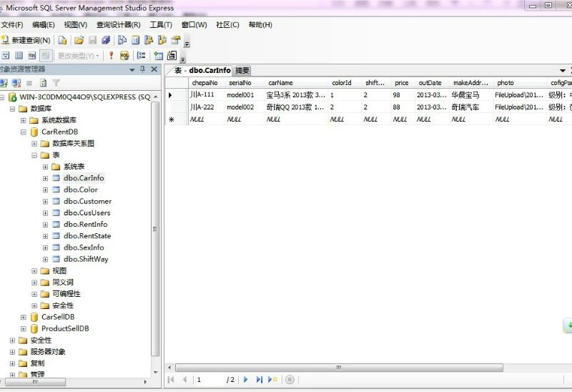Click the Add Table icon
The image size is (572, 392).
pyautogui.click(x=158, y=56)
